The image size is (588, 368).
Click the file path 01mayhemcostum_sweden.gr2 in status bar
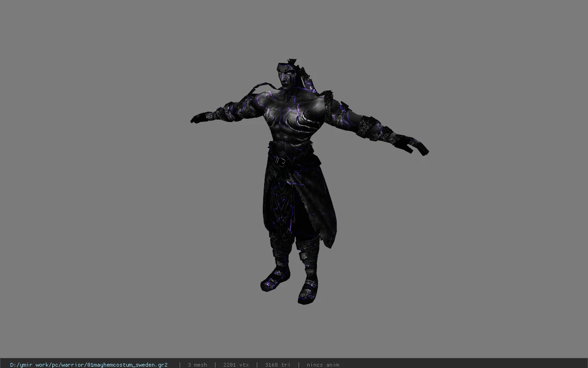click(89, 365)
